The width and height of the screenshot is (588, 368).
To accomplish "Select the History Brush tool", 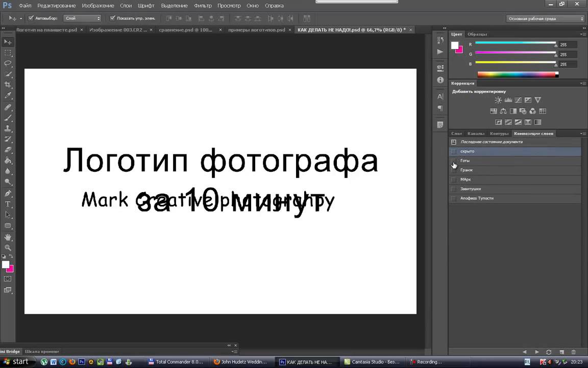I will click(x=8, y=139).
